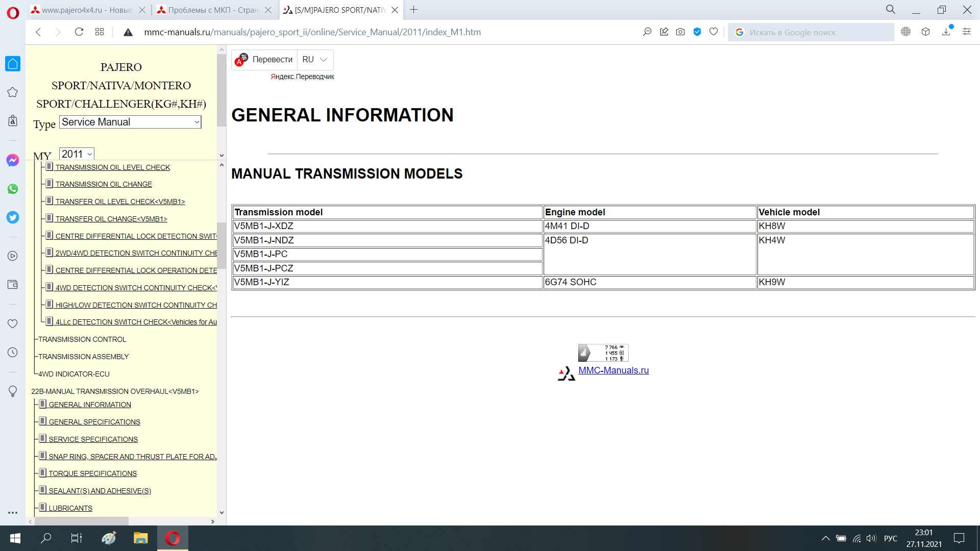This screenshot has height=551, width=980.
Task: Open TORQUE SPECIFICATIONS tree item
Action: 92,473
